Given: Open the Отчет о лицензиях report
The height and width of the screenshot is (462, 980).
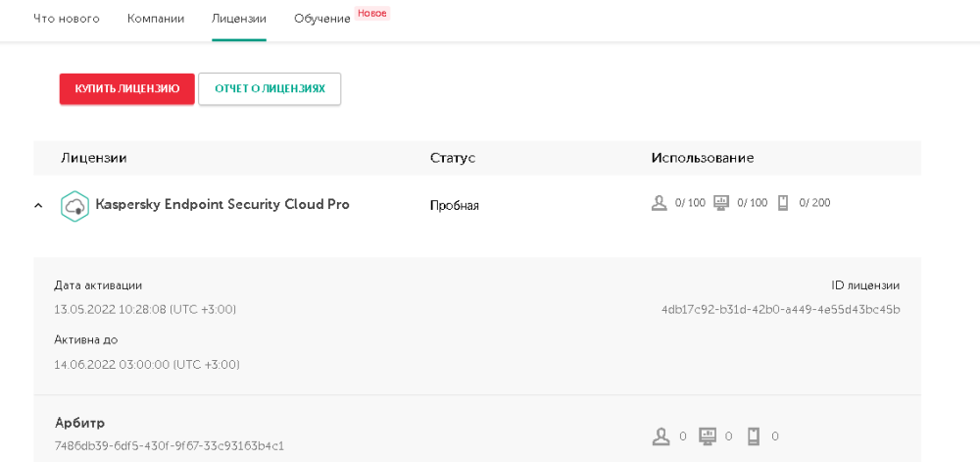Looking at the screenshot, I should click(269, 88).
